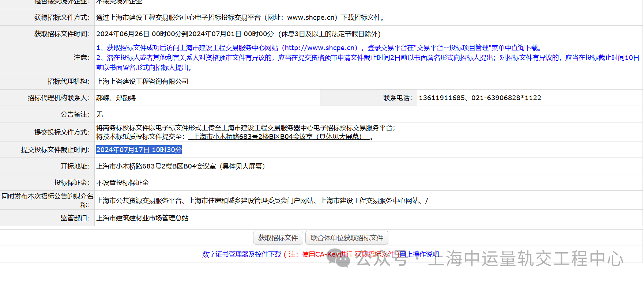Click the 不设置投标保证金 text
Screen dimensions: 644x284
pyautogui.click(x=123, y=182)
